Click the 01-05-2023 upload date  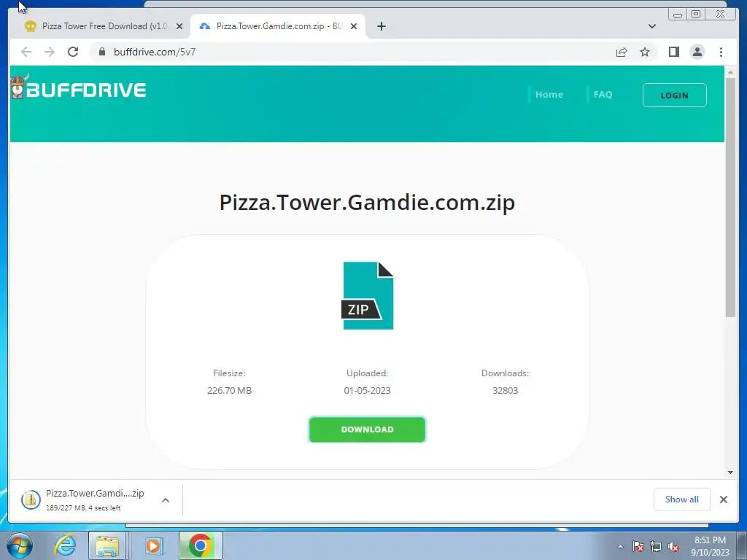367,391
